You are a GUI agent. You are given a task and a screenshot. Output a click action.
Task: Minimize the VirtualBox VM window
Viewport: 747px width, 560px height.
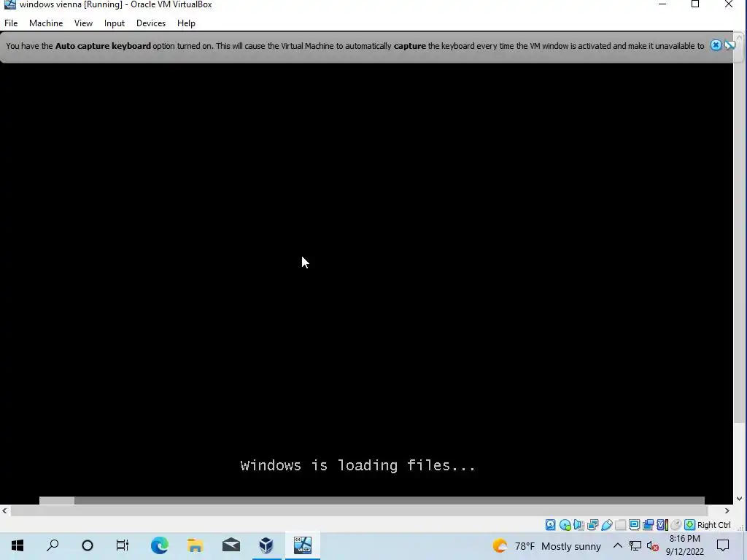(x=662, y=4)
